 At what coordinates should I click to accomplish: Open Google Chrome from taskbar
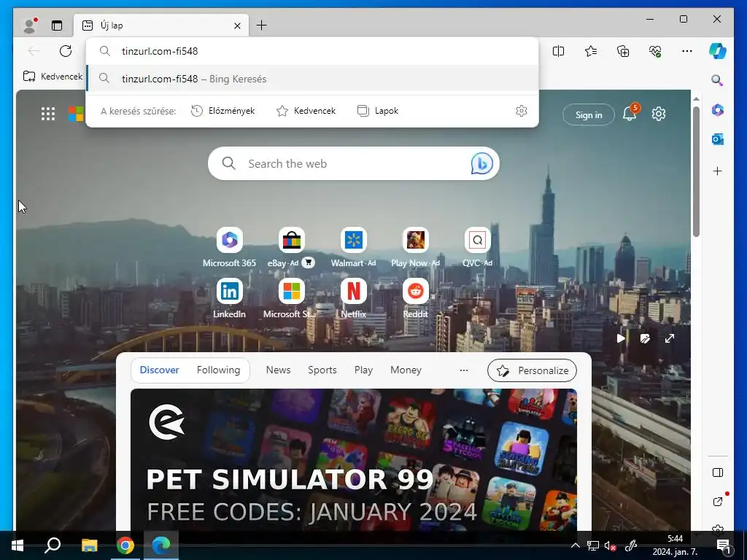125,545
